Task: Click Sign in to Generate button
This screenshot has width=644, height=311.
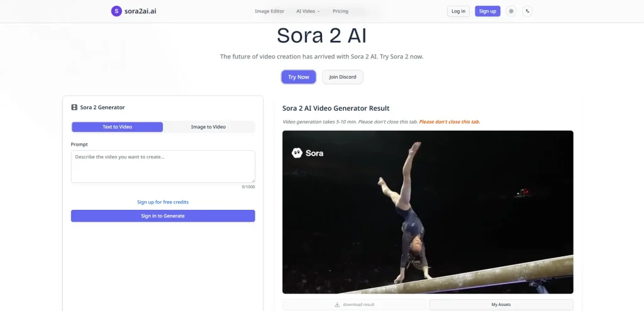Action: [x=163, y=216]
